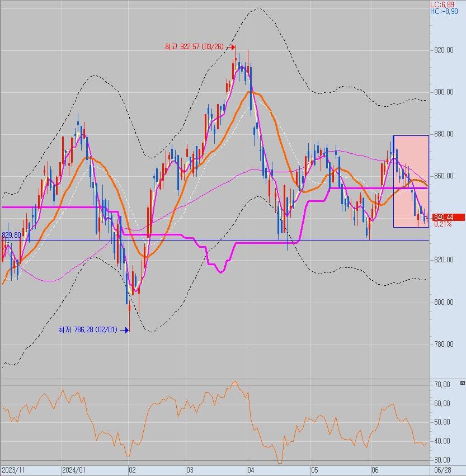Click the blue arrow marking the low
The height and width of the screenshot is (476, 466).
124,330
